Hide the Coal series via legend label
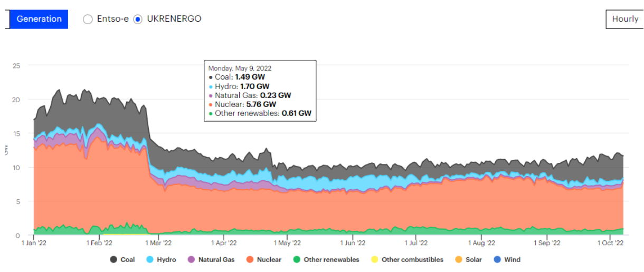This screenshot has width=644, height=272. point(128,259)
